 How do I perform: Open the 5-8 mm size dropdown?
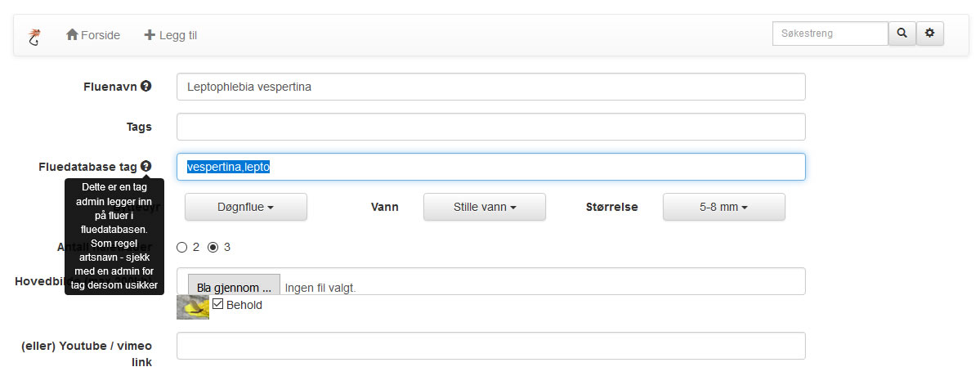point(723,207)
